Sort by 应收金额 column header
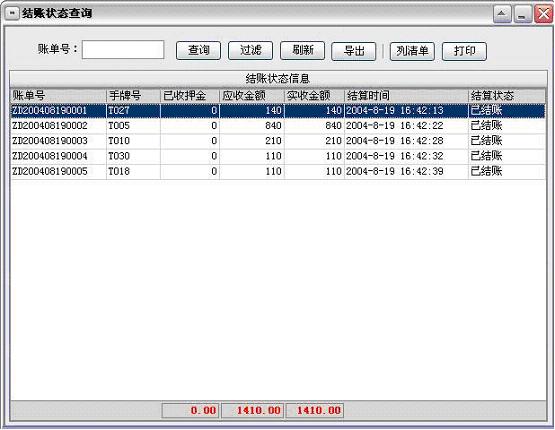 tap(252, 96)
